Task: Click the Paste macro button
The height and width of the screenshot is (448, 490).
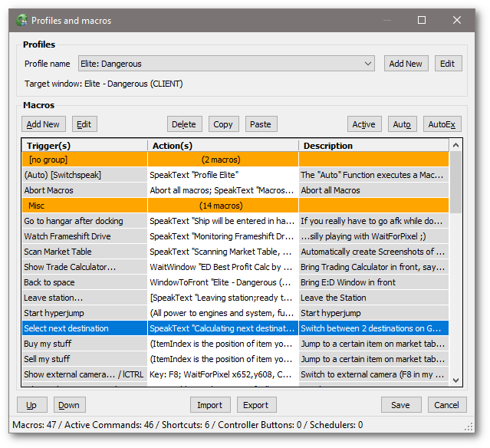Action: pyautogui.click(x=261, y=124)
